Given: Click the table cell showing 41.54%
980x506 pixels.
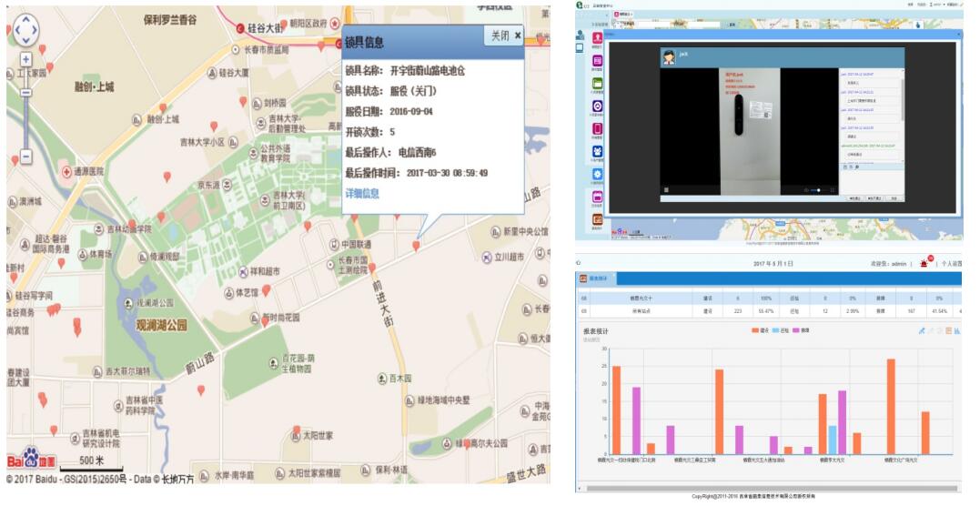Looking at the screenshot, I should point(939,311).
